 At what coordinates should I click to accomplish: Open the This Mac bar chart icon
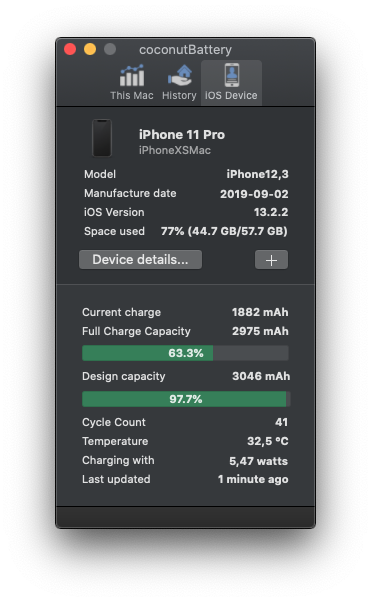click(132, 75)
